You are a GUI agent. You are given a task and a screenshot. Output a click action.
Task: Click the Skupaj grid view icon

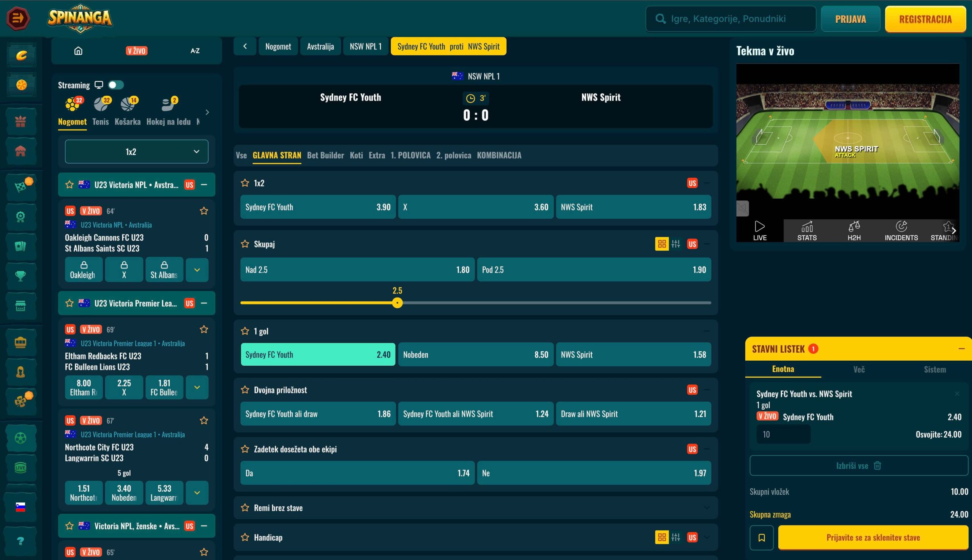tap(661, 244)
